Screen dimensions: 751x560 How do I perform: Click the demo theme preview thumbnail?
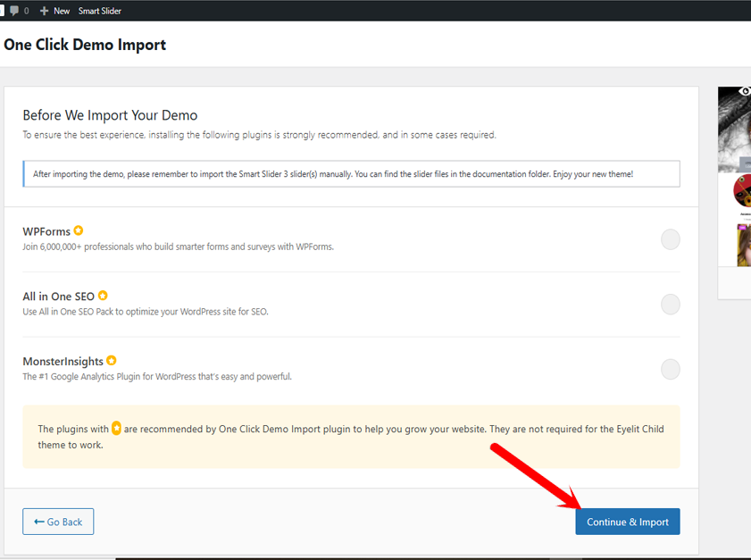coord(734,179)
